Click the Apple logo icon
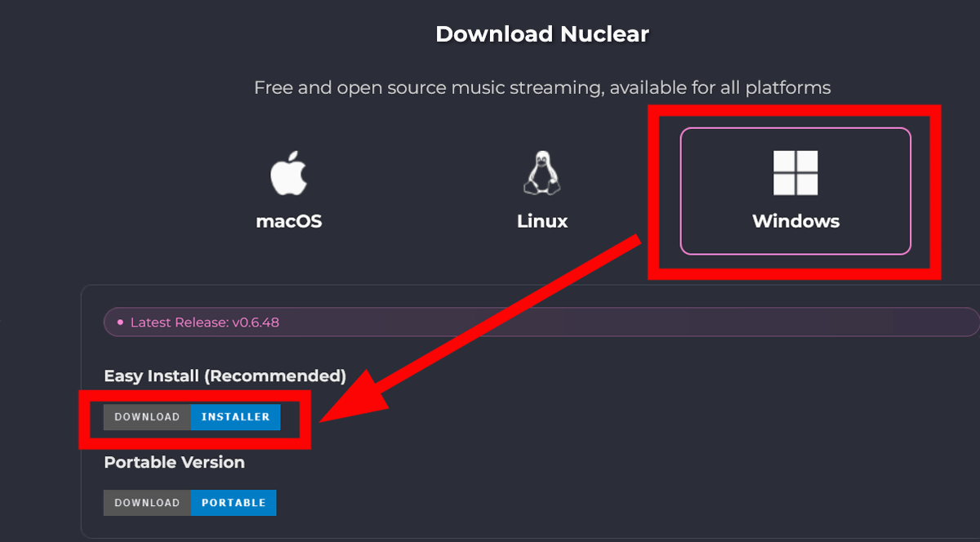This screenshot has height=542, width=980. pos(288,172)
